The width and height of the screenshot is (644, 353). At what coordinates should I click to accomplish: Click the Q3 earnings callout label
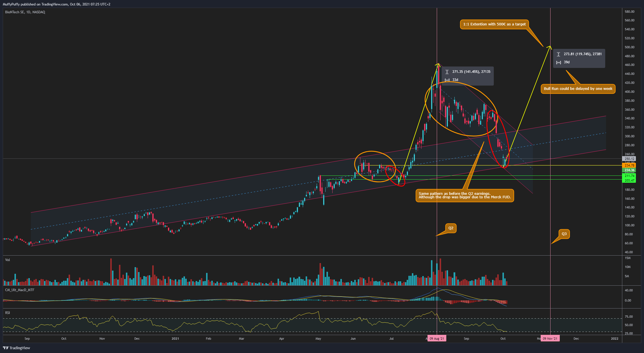coord(564,234)
